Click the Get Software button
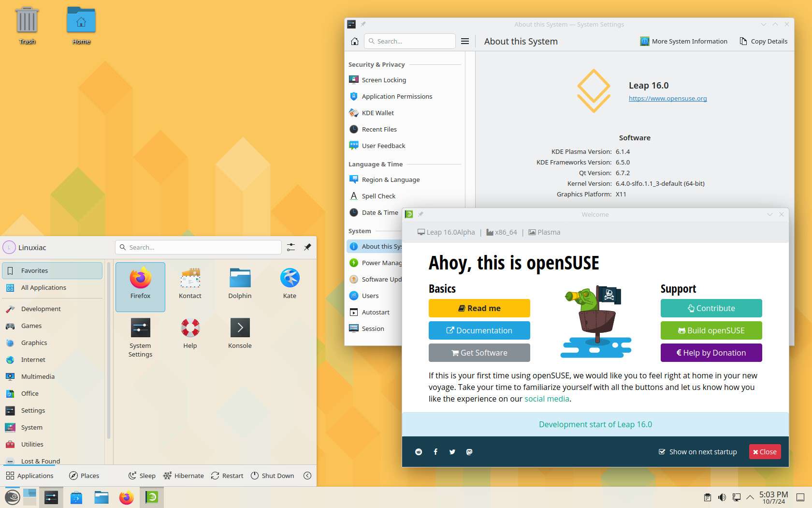The image size is (812, 508). coord(479,353)
